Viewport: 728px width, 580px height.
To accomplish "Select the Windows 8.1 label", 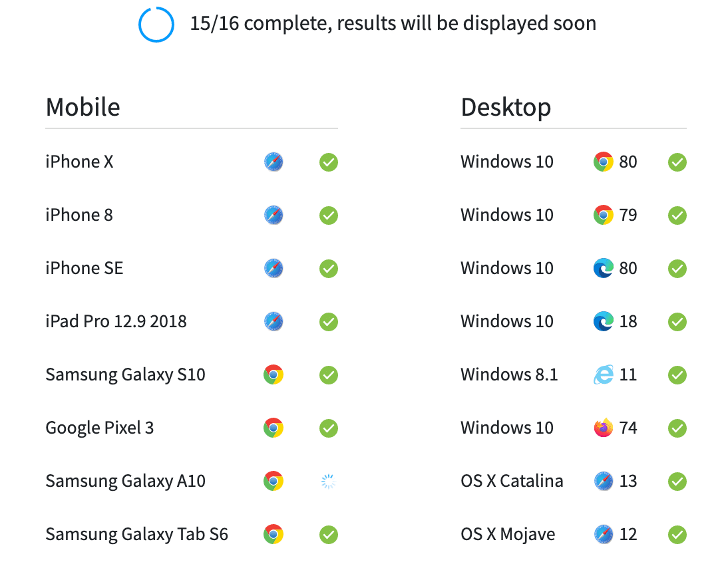I will point(509,375).
